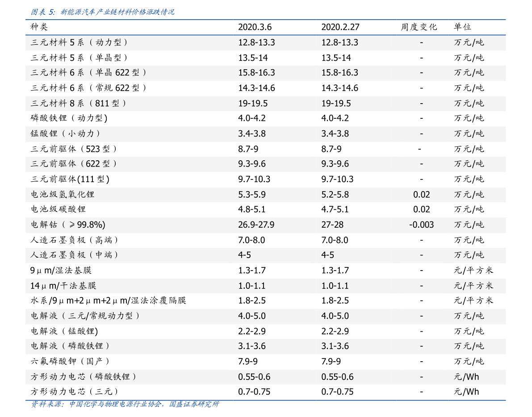Select the 26.9-27.9 price cell

[256, 225]
